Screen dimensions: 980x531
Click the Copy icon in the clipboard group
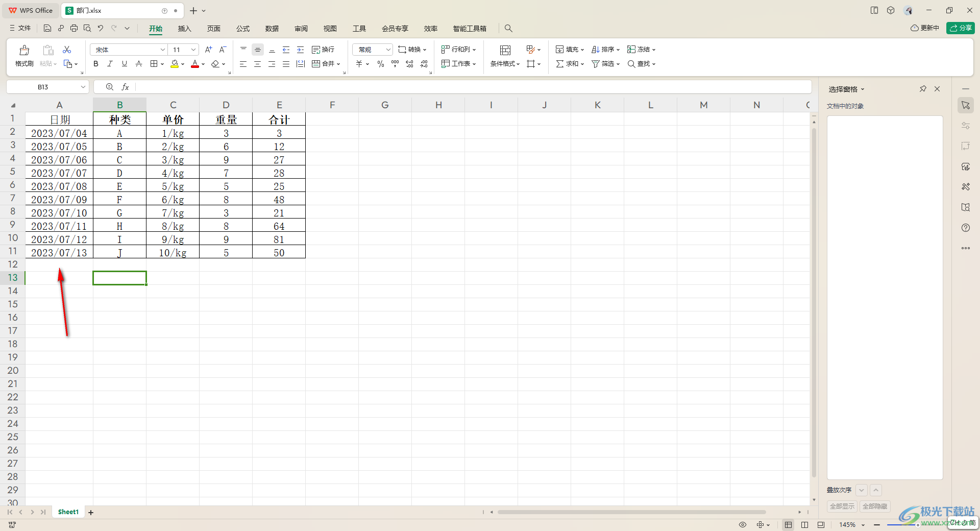[x=68, y=64]
